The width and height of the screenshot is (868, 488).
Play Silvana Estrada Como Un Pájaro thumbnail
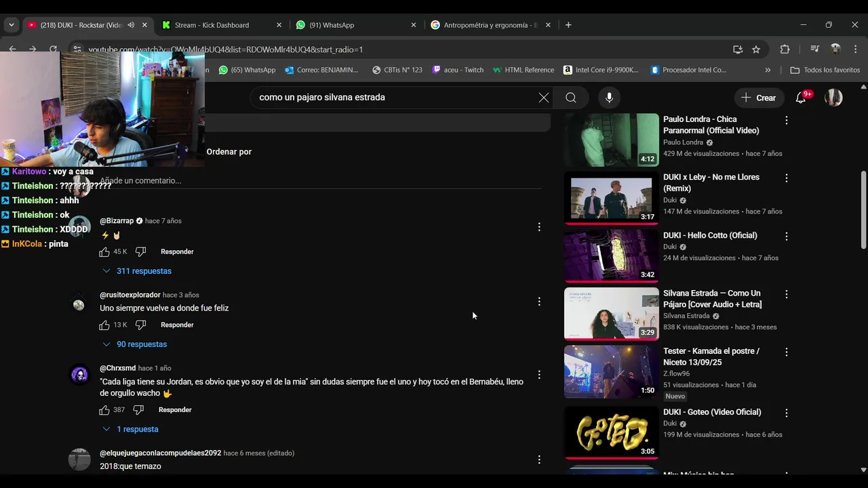pos(612,314)
